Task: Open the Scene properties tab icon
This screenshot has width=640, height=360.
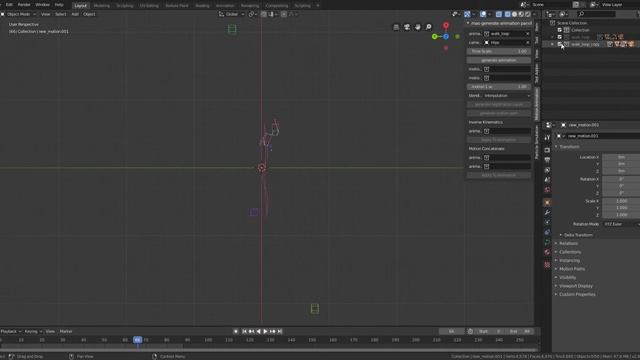Action: (547, 180)
